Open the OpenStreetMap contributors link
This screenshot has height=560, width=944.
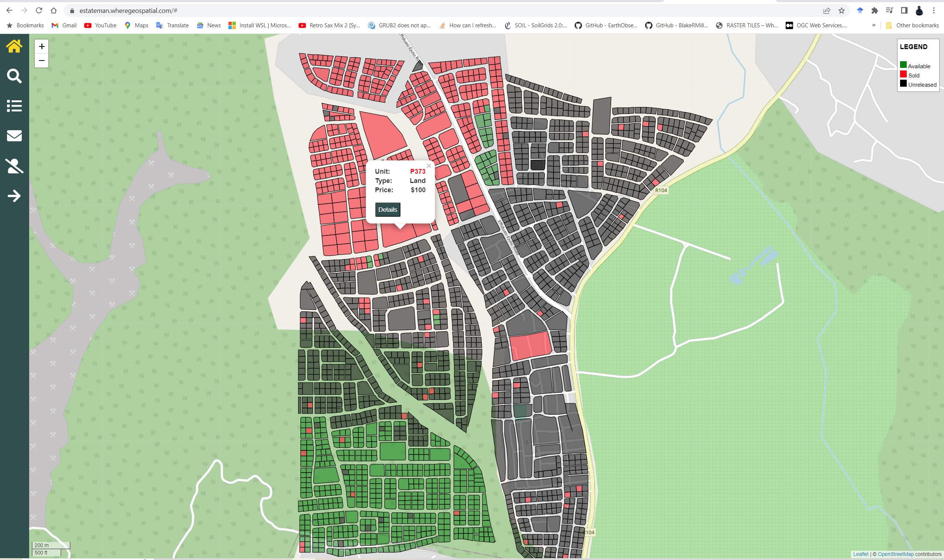895,554
